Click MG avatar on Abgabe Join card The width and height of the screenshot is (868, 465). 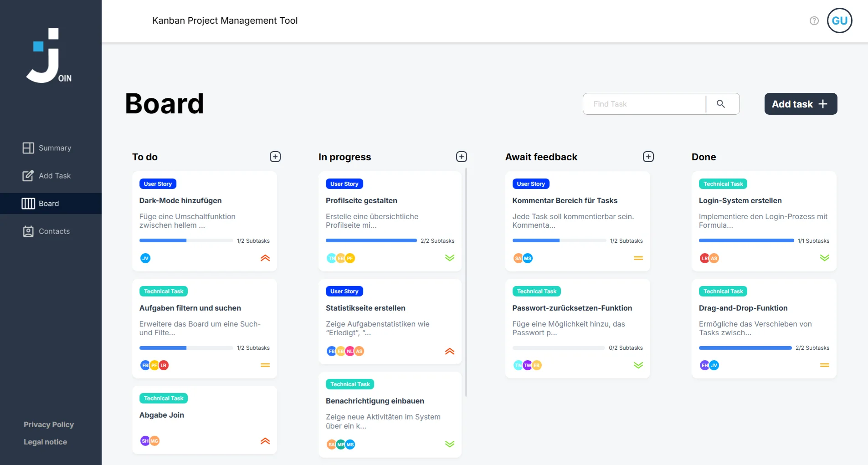pyautogui.click(x=155, y=441)
